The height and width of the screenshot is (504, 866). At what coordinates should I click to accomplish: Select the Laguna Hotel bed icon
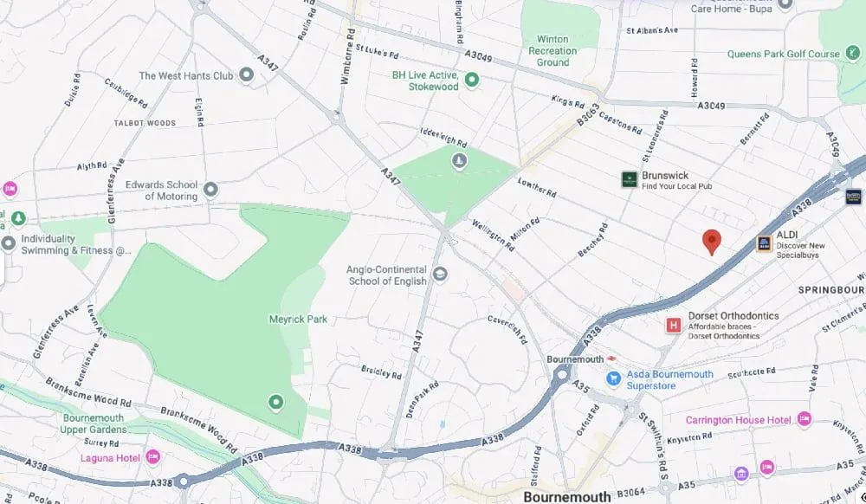[x=153, y=457]
